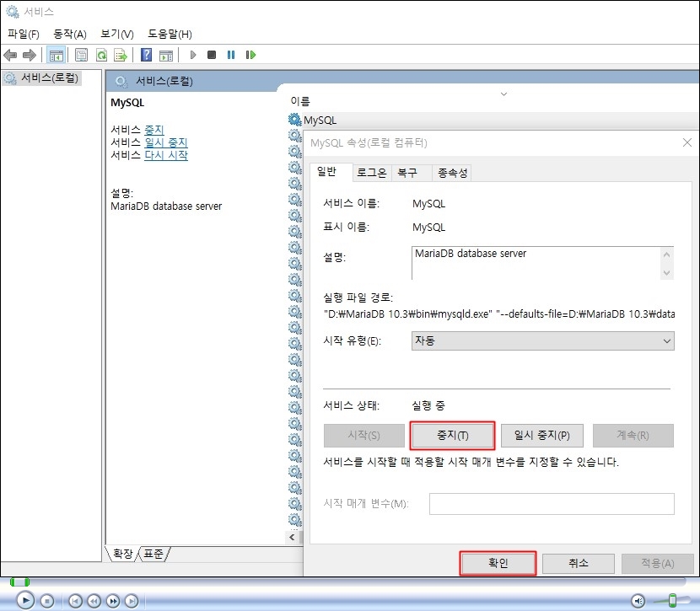Go forward with the toolbar forward arrow
This screenshot has height=611, width=700.
tap(29, 56)
